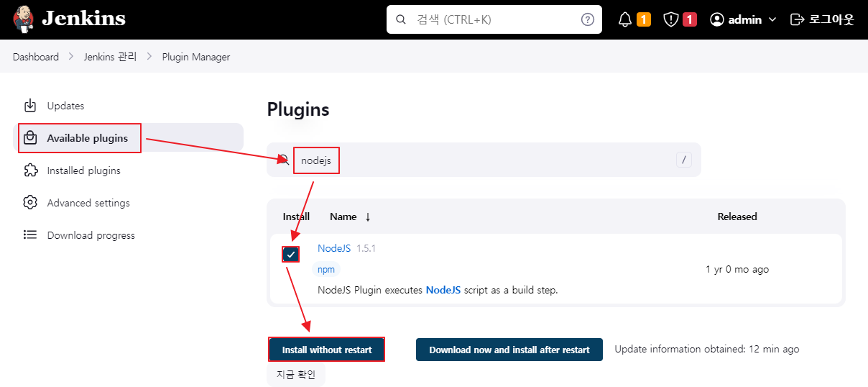The image size is (868, 387).
Task: Click the 지금 확인 check now button
Action: click(296, 375)
